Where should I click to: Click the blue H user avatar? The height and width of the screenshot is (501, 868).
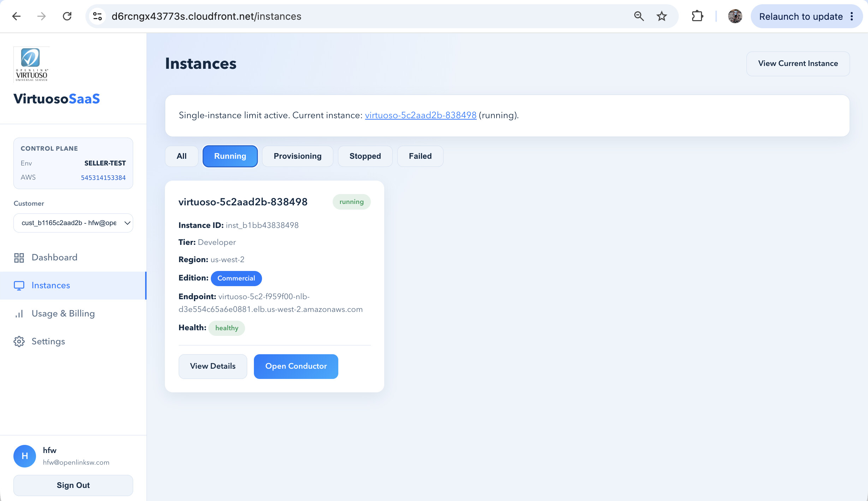(x=25, y=456)
